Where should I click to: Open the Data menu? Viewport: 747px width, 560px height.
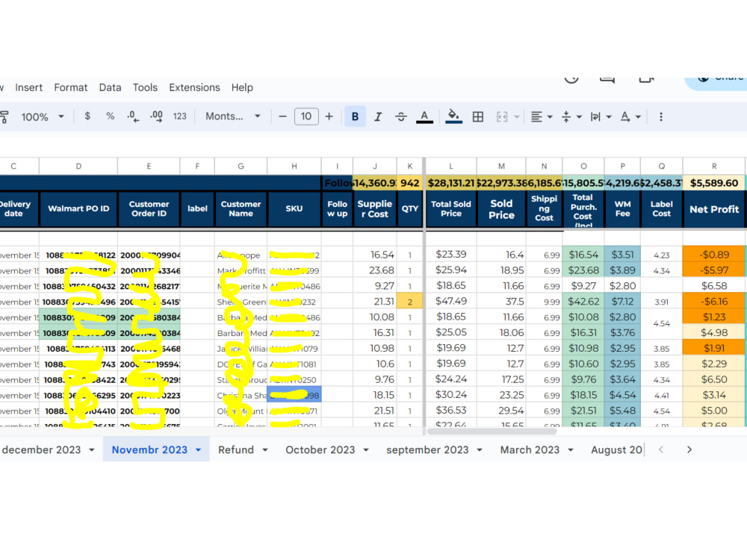pos(110,87)
